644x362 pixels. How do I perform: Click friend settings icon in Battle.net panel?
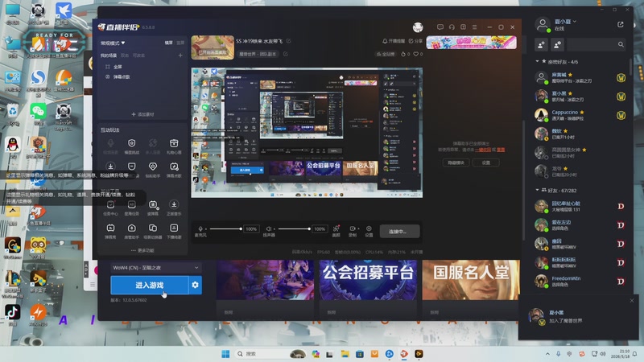pos(557,44)
